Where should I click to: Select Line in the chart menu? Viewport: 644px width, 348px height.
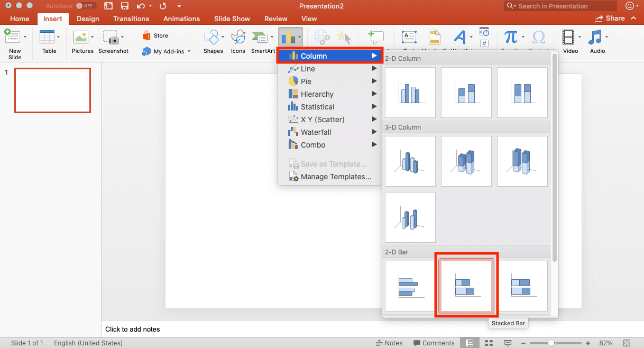click(x=329, y=69)
